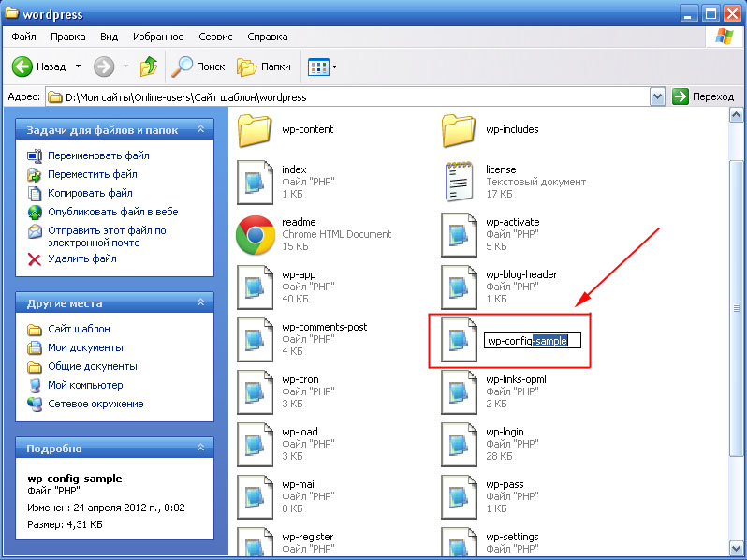
Task: Click the Forward history dropdown arrow
Action: click(x=125, y=66)
